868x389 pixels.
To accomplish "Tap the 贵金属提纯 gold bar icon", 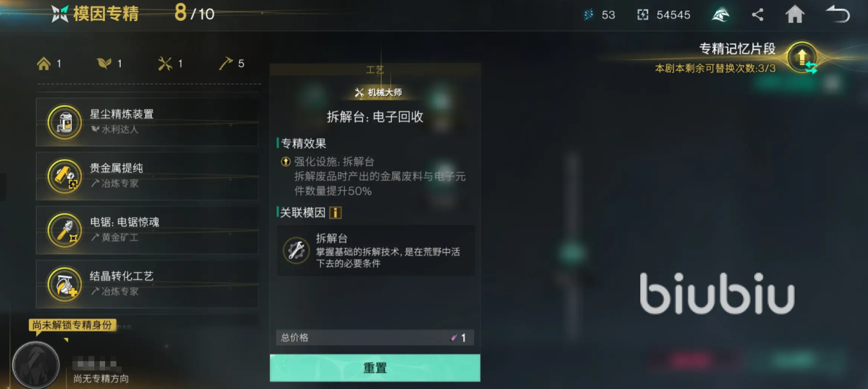I will (x=65, y=176).
